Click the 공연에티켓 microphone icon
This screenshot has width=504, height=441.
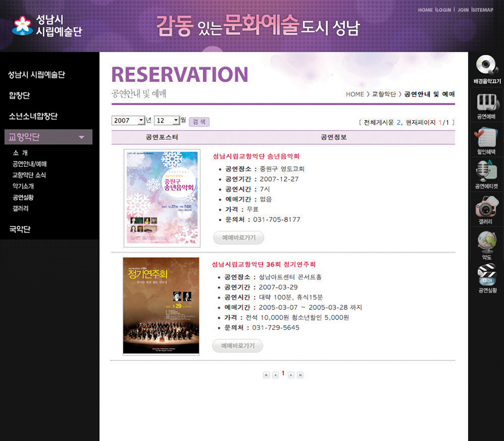487,172
